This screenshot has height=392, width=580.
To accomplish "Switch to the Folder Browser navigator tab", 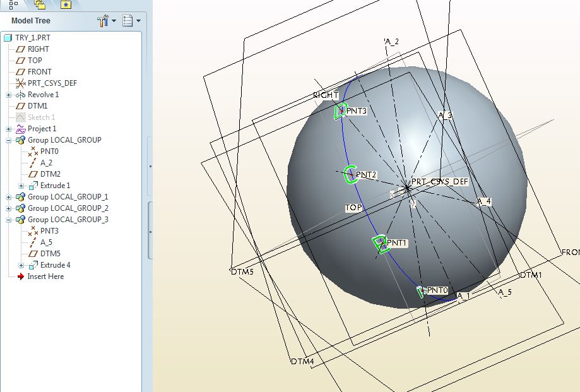I will click(40, 4).
